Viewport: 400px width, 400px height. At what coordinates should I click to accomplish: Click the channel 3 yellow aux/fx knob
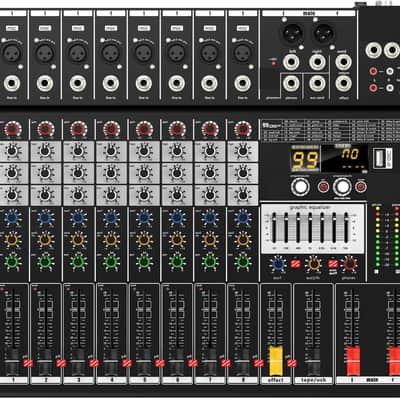[78, 240]
